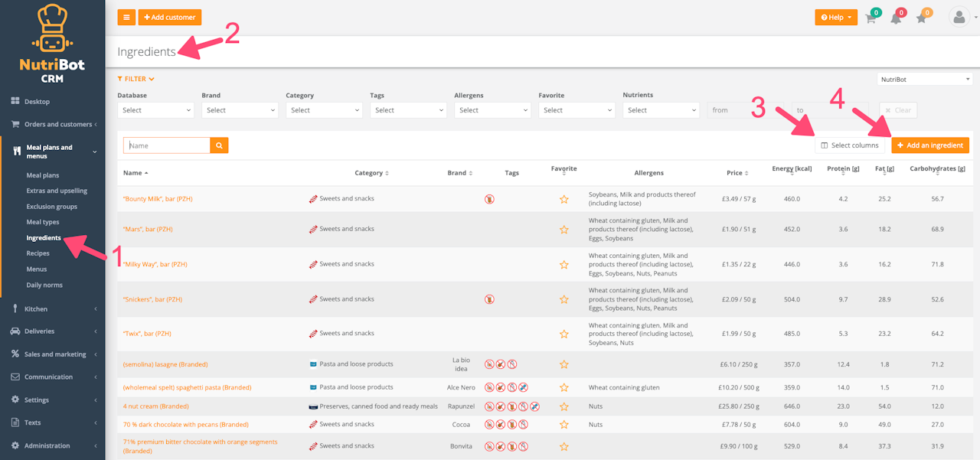Click the NutriBot CRM logo
The width and height of the screenshot is (980, 460).
(52, 44)
